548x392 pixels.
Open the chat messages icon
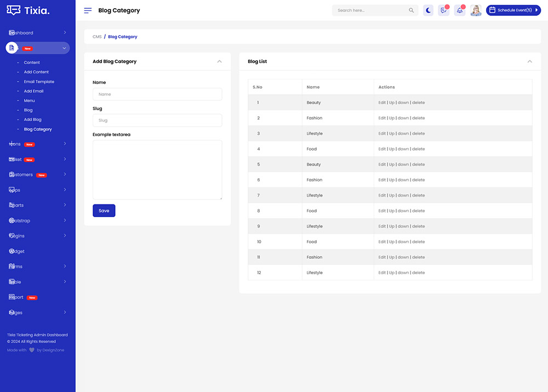tap(443, 10)
